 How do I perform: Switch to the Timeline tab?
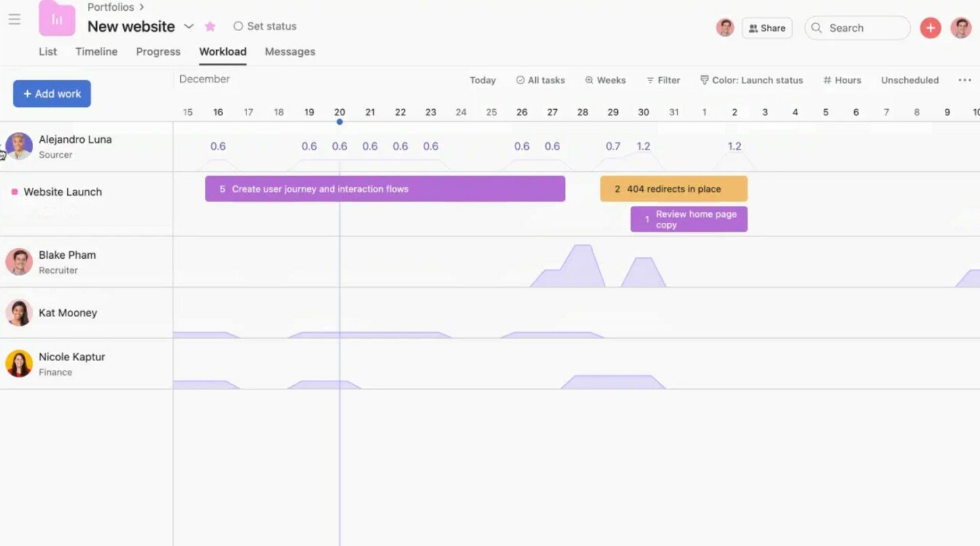(x=96, y=51)
